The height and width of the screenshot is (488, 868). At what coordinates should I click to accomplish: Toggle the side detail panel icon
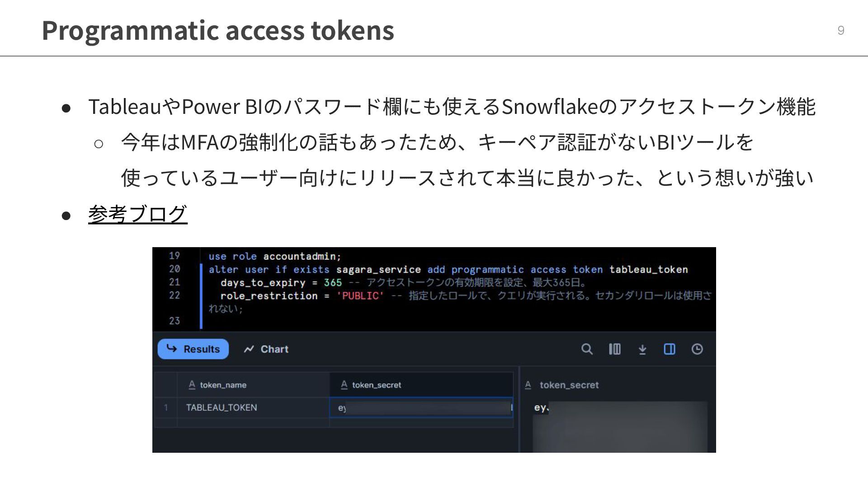pos(670,349)
